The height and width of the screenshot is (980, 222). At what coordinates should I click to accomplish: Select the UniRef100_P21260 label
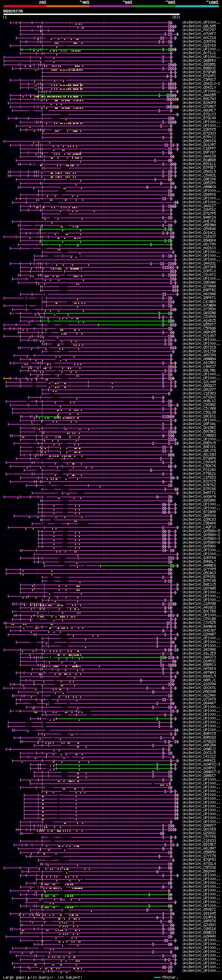pyautogui.click(x=199, y=470)
